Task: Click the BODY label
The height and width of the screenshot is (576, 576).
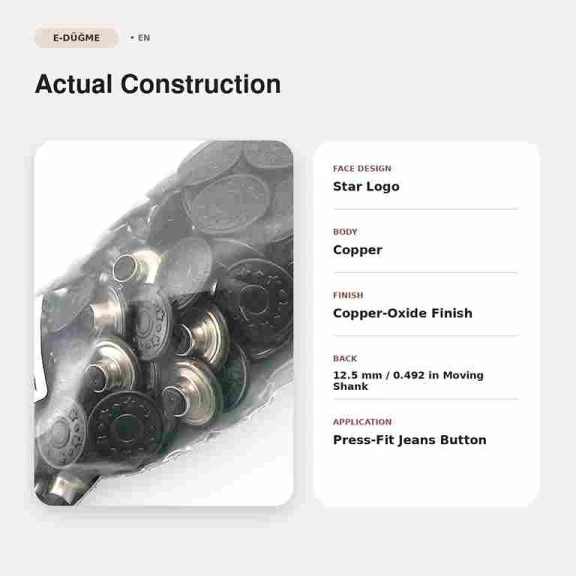Action: 345,232
